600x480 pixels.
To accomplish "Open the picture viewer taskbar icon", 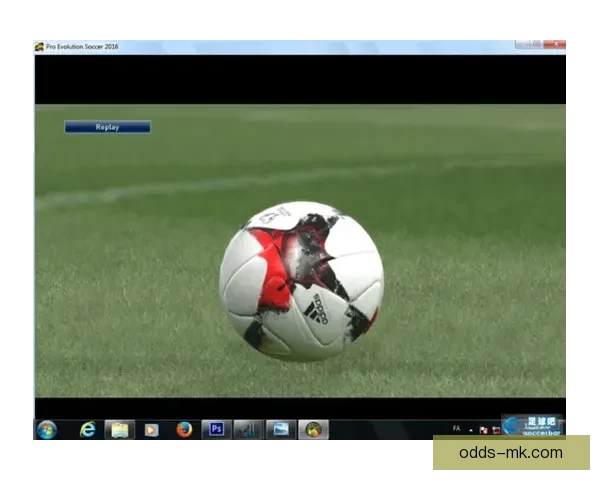I will tap(281, 429).
